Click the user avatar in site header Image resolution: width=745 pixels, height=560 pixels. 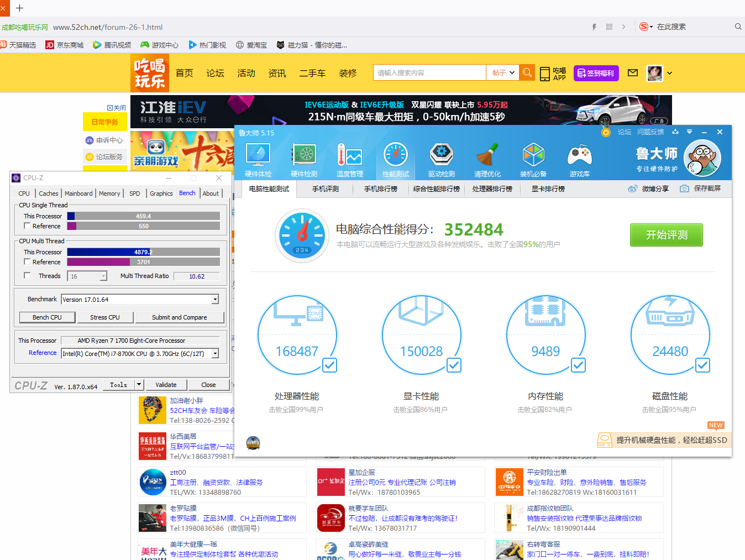click(x=655, y=73)
